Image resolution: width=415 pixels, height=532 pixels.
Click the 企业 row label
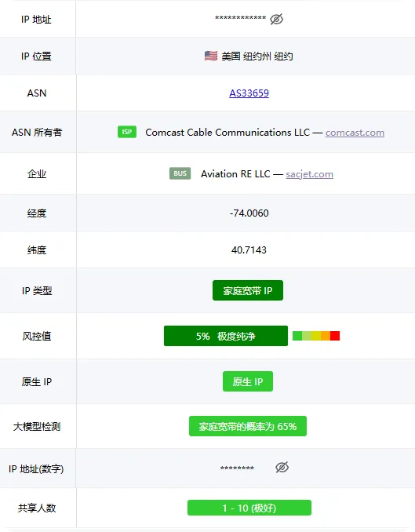37,173
